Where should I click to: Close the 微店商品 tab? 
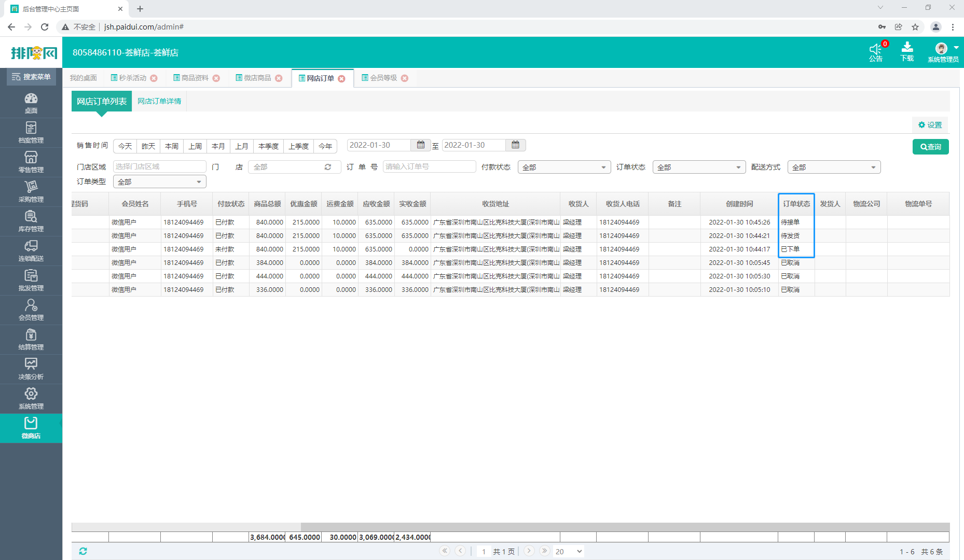(x=279, y=78)
